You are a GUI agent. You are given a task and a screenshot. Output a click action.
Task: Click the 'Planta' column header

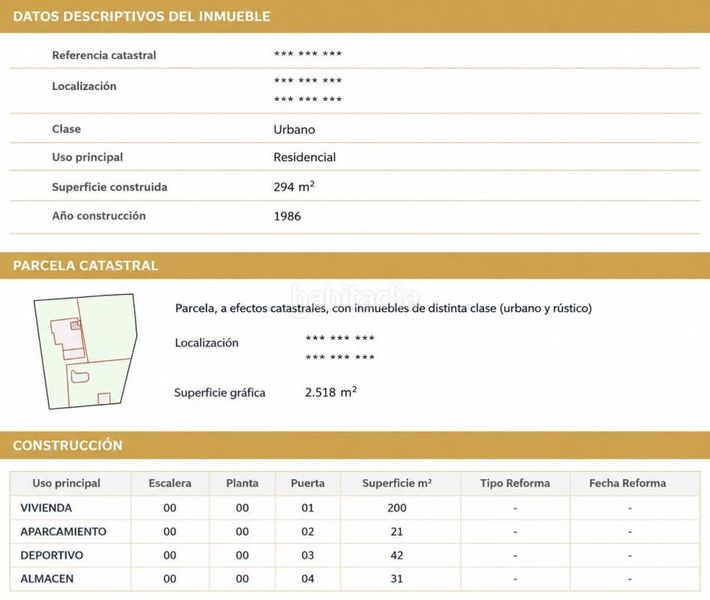[x=242, y=483]
